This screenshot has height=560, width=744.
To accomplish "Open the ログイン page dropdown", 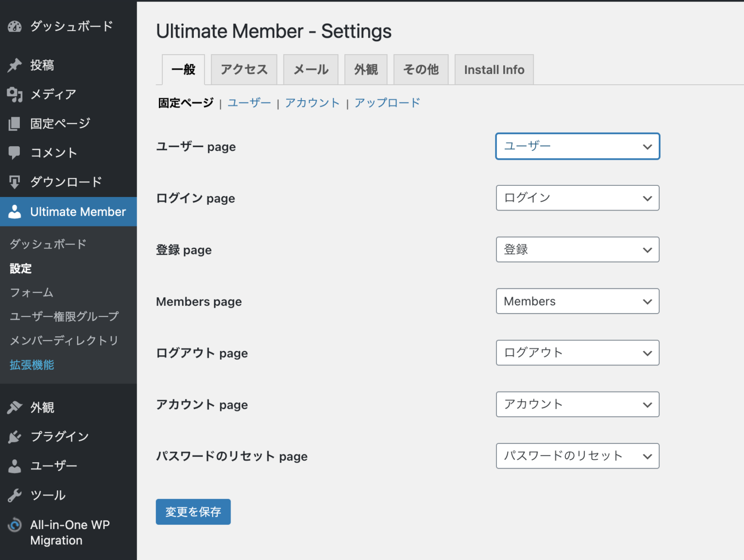I will 577,198.
